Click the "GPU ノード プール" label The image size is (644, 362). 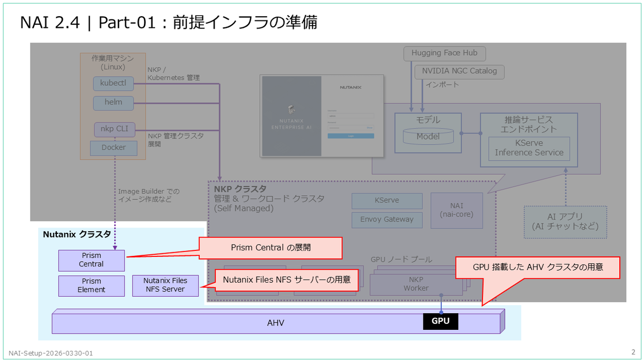tap(401, 260)
